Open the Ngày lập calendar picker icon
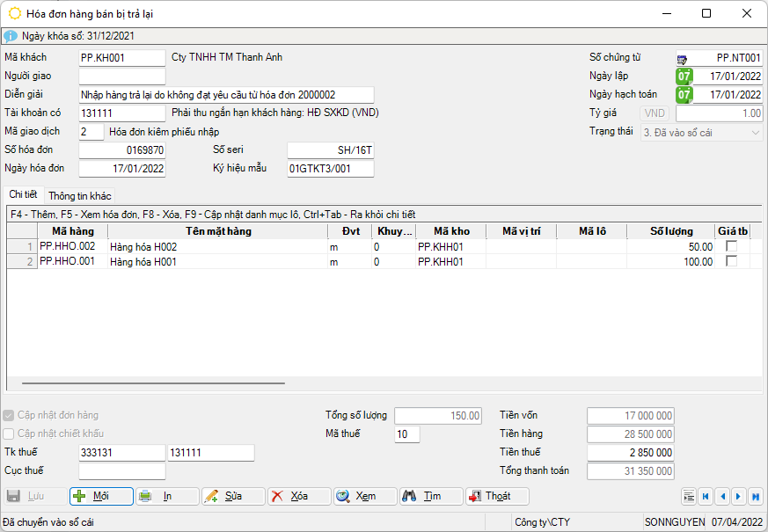768x532 pixels. (x=684, y=77)
